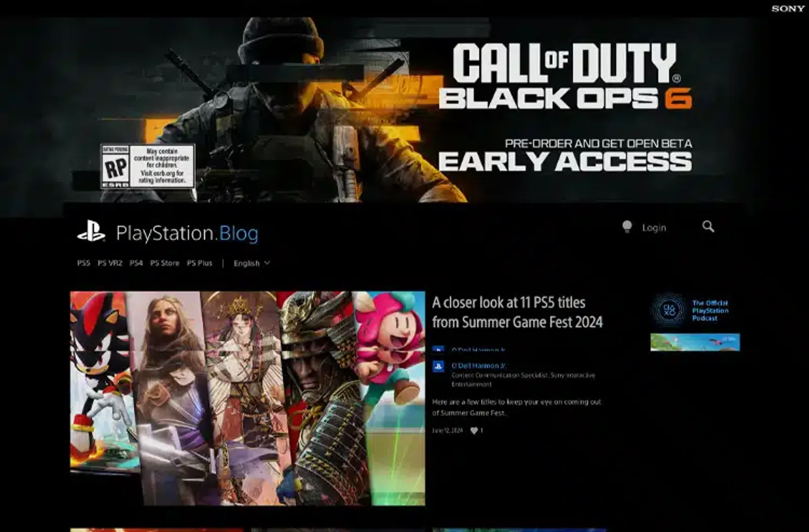The height and width of the screenshot is (532, 809).
Task: Click the SONY logo
Action: coord(788,9)
